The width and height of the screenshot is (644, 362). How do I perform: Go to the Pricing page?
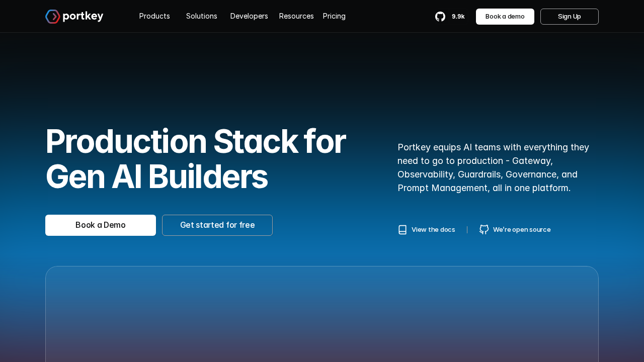[334, 16]
